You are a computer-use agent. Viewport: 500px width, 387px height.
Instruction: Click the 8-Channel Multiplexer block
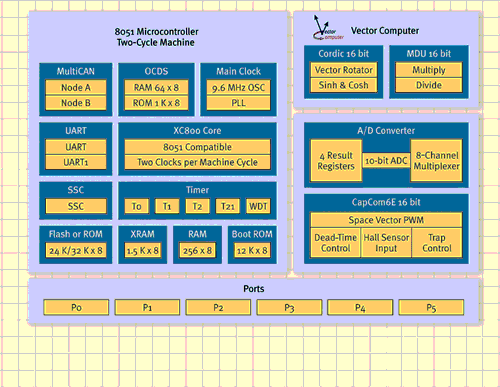click(x=436, y=161)
